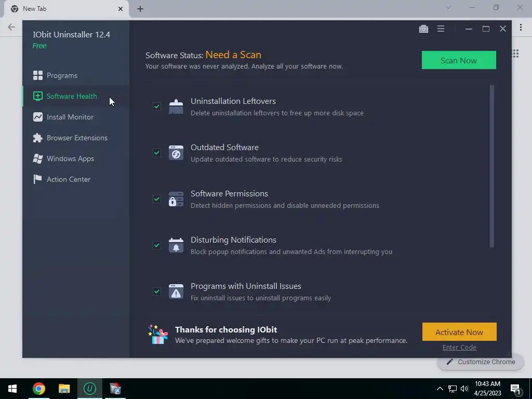Image resolution: width=532 pixels, height=399 pixels.
Task: Click Chrome back arrow button
Action: click(11, 27)
